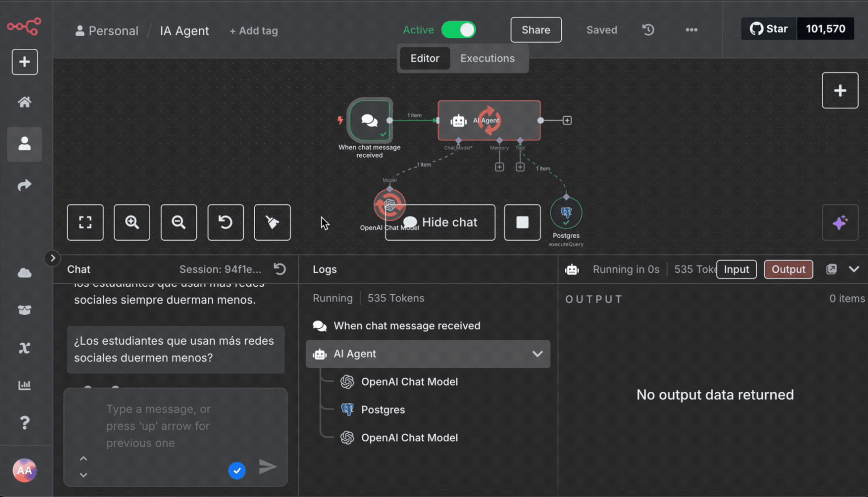Image resolution: width=868 pixels, height=497 pixels.
Task: Click the Share button
Action: click(x=536, y=30)
